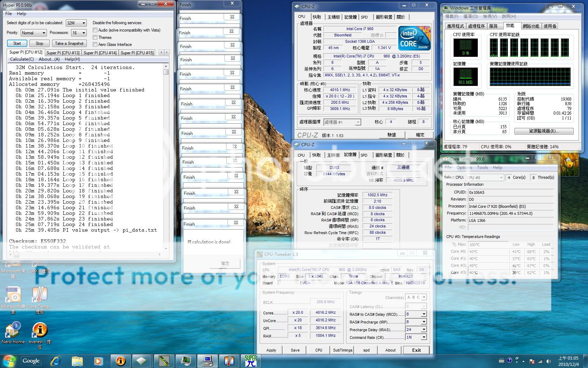Click Take a Snapshot button

pos(69,43)
